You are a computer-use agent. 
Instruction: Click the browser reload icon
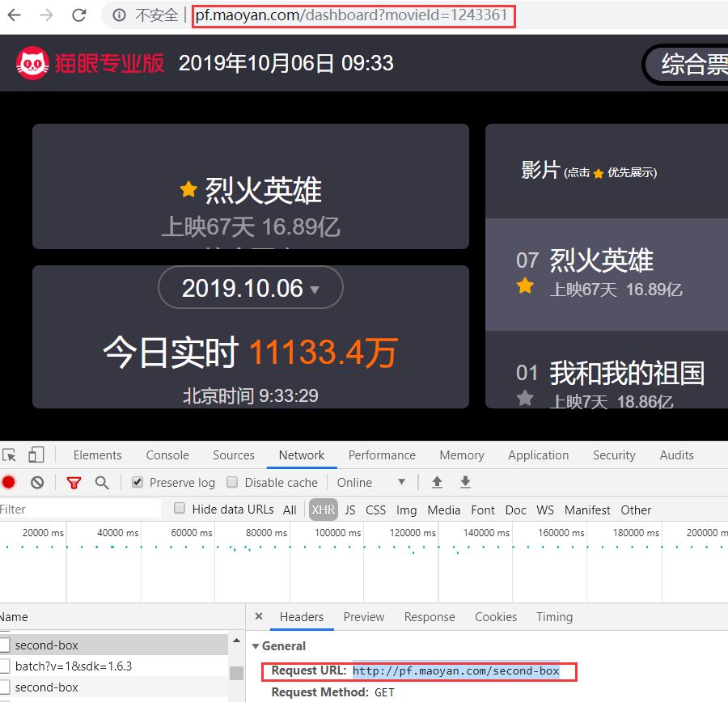[x=79, y=15]
